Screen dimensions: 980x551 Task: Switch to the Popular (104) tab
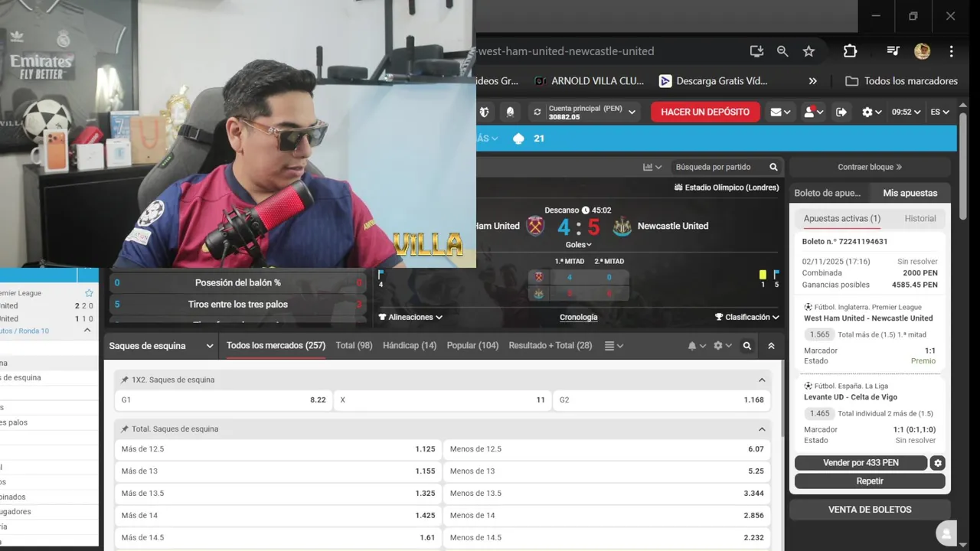pyautogui.click(x=472, y=346)
